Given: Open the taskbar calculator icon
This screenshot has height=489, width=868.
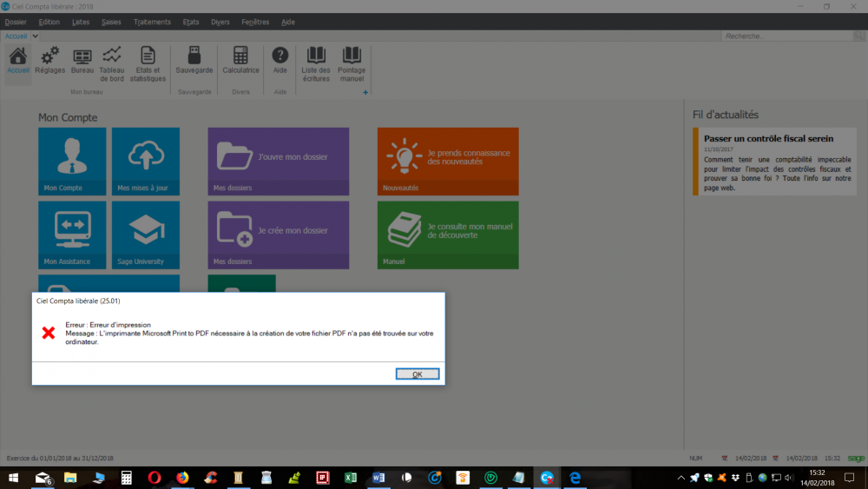Looking at the screenshot, I should coord(126,478).
